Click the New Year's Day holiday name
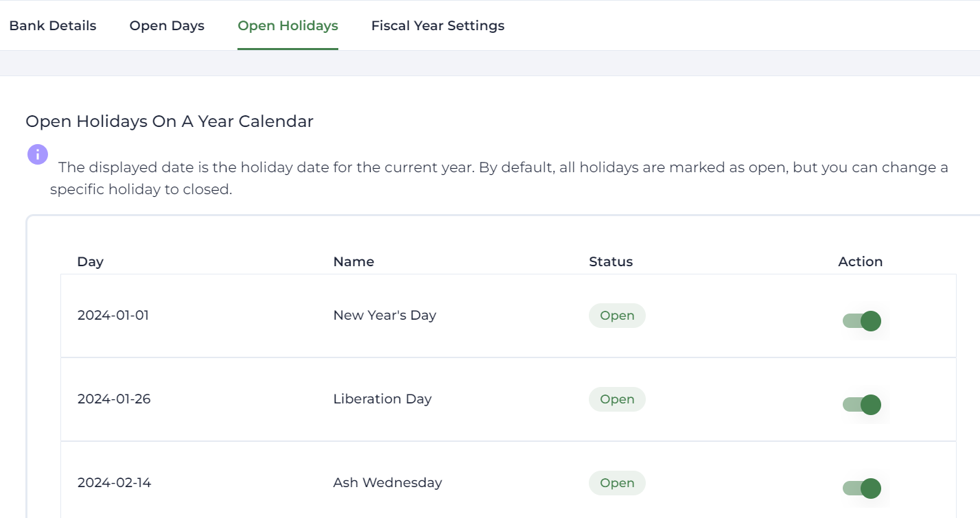 [384, 316]
